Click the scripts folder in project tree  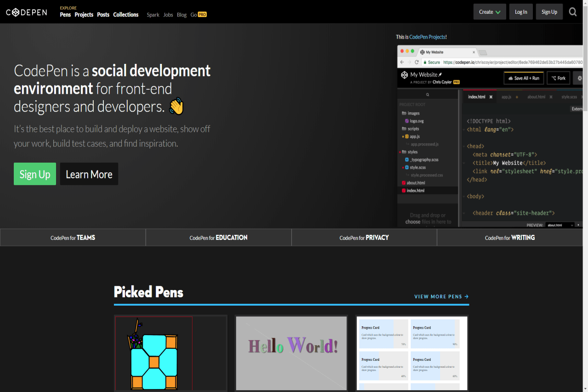pyautogui.click(x=410, y=129)
